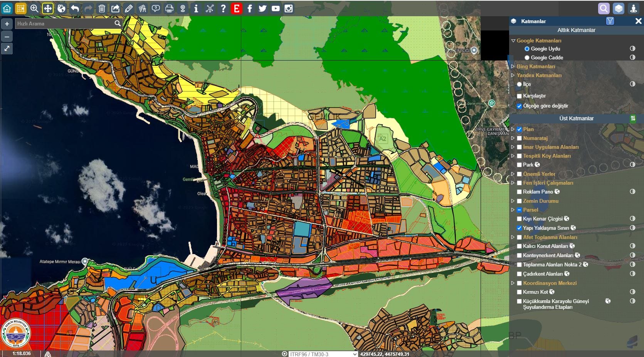Viewport: 644px width, 357px height.
Task: Open the share/export arrow icon
Action: 115,8
